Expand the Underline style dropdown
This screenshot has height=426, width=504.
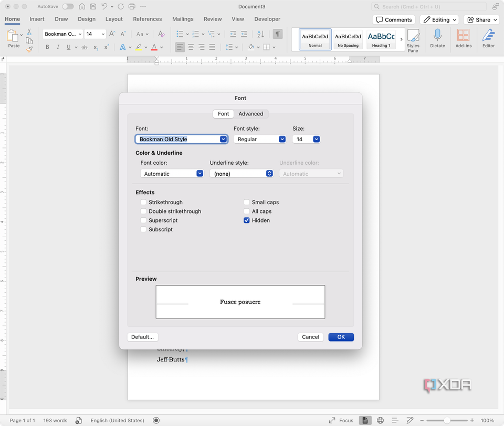coord(241,174)
